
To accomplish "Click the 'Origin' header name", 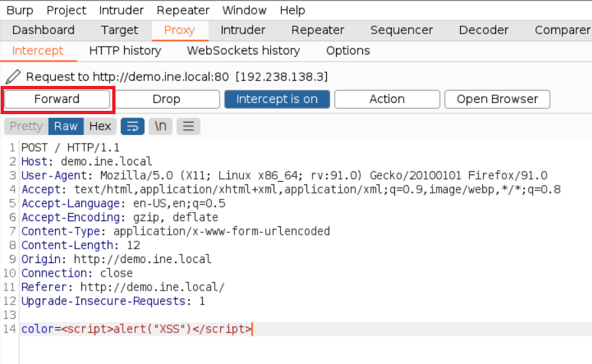I will pos(41,259).
